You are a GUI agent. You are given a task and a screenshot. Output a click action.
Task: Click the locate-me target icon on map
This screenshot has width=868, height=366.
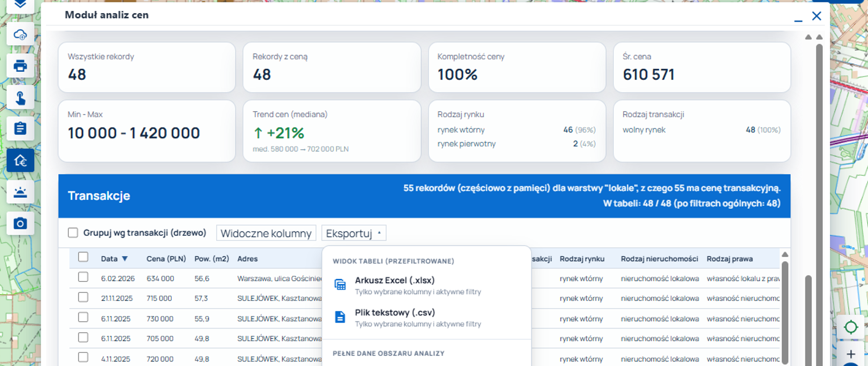click(x=851, y=327)
